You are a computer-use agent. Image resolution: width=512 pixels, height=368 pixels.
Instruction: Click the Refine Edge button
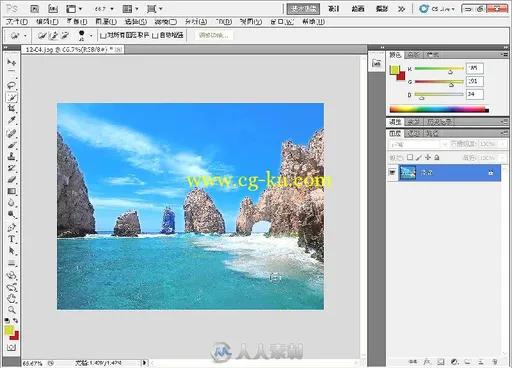coord(214,35)
